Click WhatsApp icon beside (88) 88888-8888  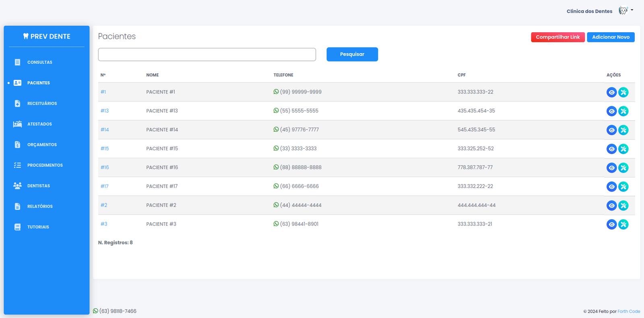(276, 167)
